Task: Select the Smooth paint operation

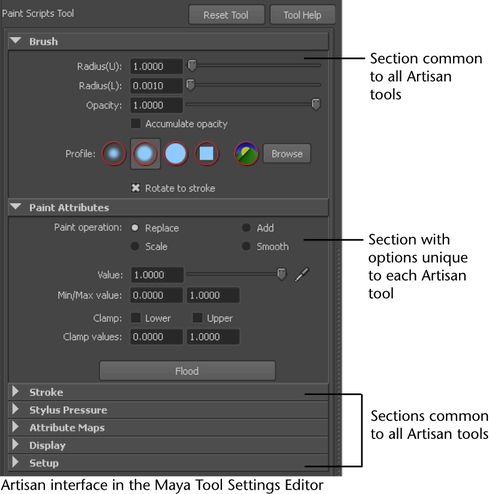Action: pos(246,246)
